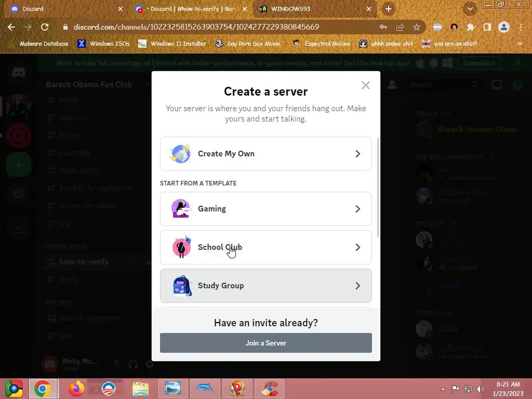Image resolution: width=532 pixels, height=399 pixels.
Task: Click the chevron on Study Group row
Action: [x=357, y=286]
